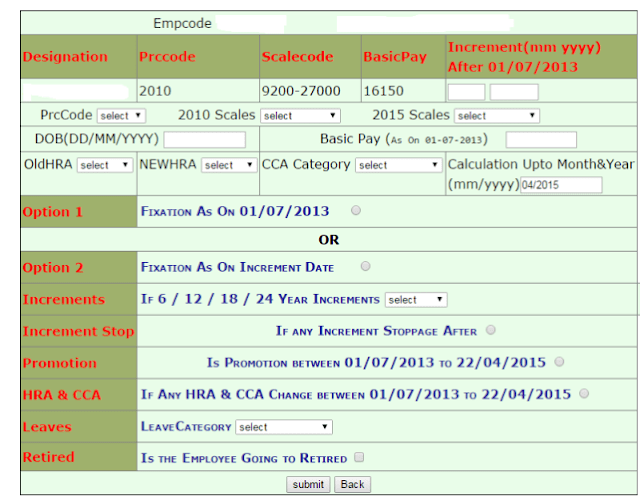
Task: Open the OldHRA dropdown list
Action: [x=104, y=165]
